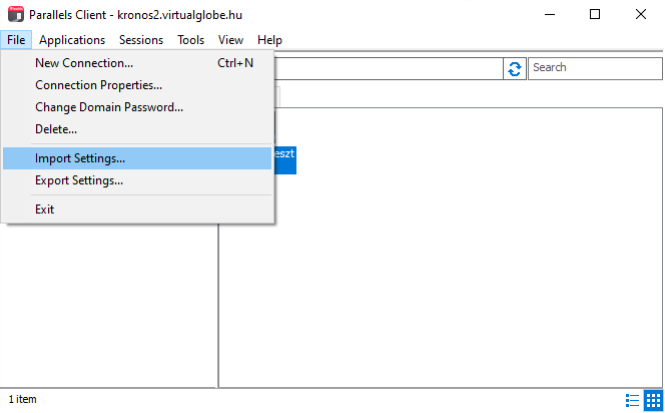Open the Tools menu

(x=191, y=40)
